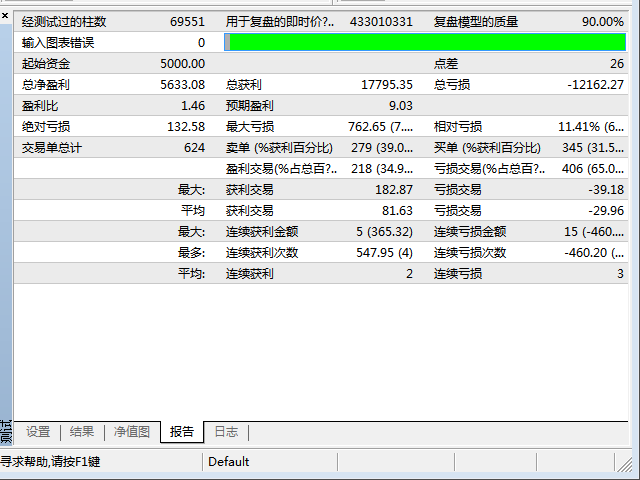
Task: Select the 经测试过的柱数 value 69551
Action: tap(187, 22)
